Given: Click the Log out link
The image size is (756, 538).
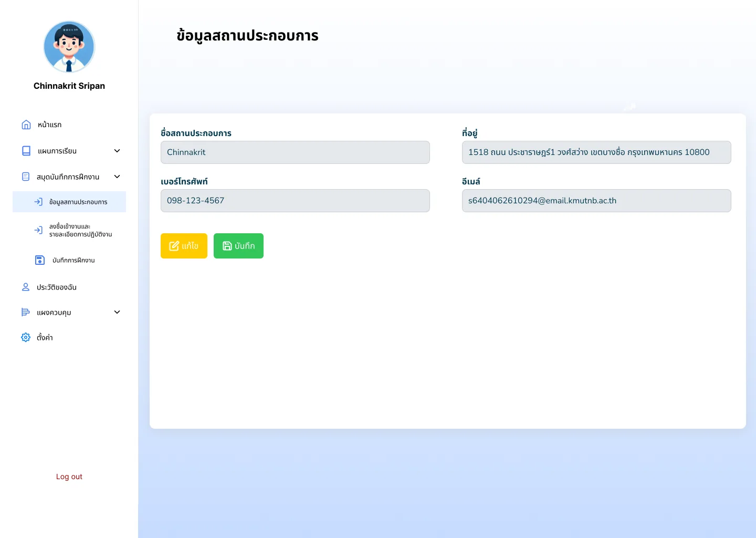Looking at the screenshot, I should pyautogui.click(x=69, y=477).
